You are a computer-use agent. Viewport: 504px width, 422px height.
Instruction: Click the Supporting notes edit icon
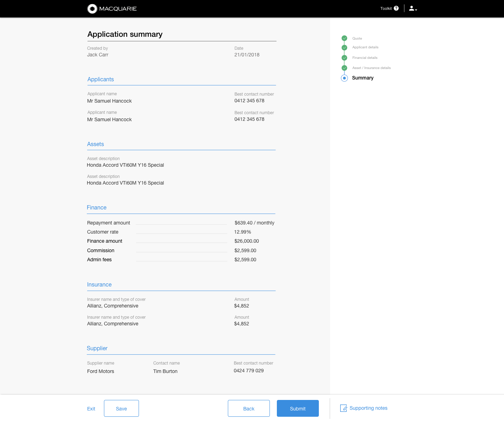(344, 408)
